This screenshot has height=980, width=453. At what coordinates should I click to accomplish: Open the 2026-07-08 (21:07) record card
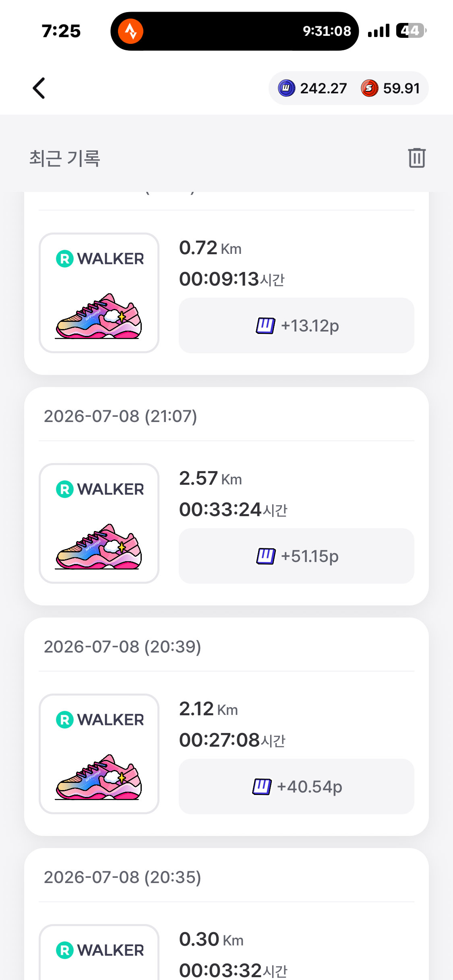[x=226, y=496]
